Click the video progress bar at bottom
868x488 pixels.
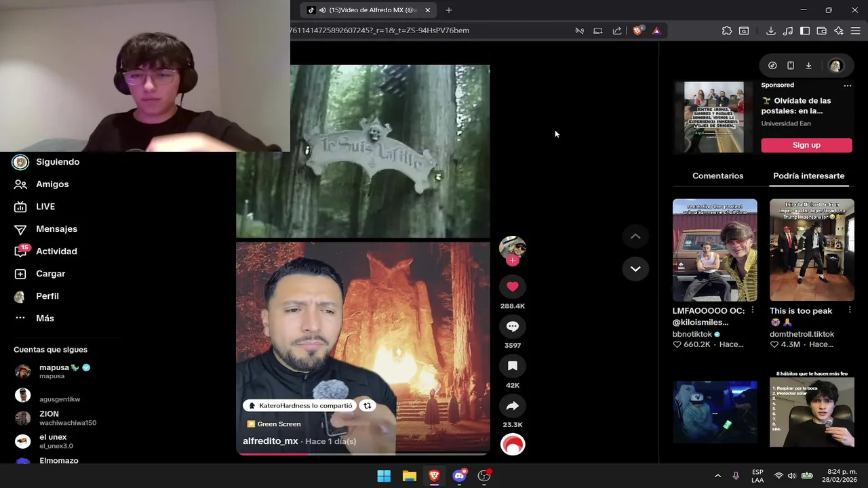363,453
